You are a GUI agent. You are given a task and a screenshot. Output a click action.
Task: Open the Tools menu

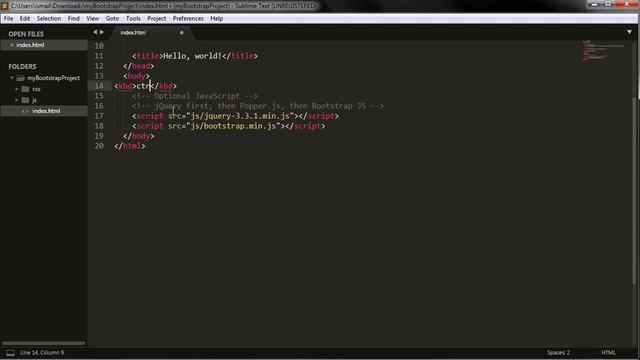[133, 18]
